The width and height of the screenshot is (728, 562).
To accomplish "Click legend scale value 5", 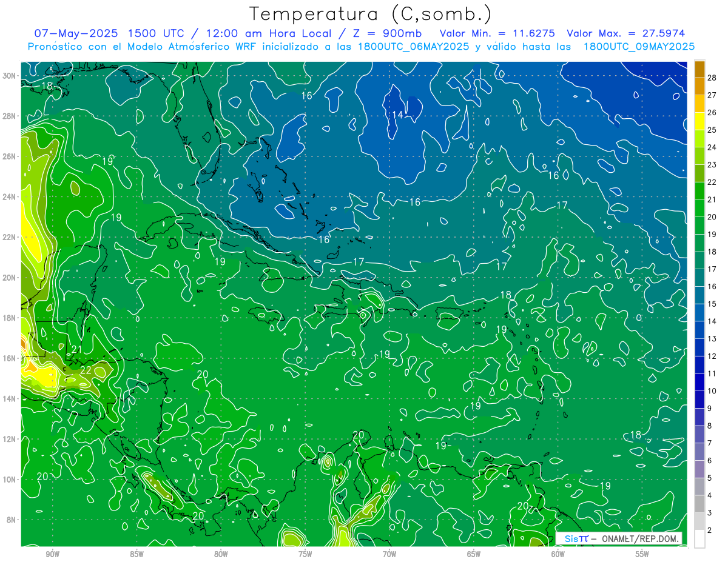I will 710,478.
